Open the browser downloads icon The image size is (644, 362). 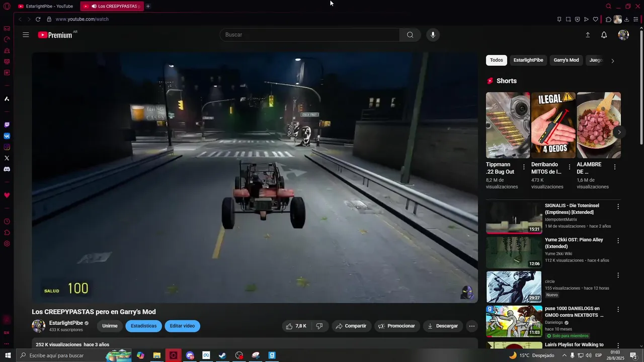pos(626,19)
